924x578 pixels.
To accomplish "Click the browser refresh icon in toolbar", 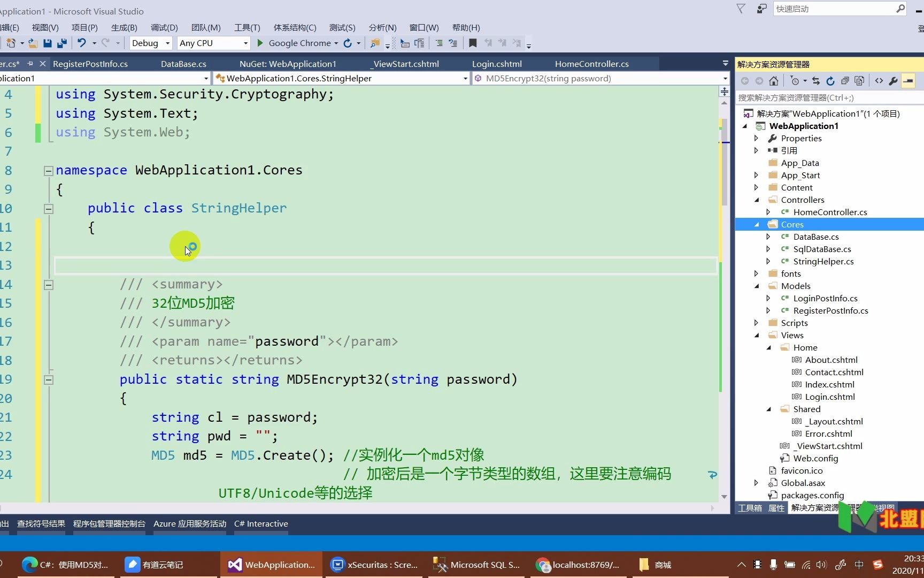I will [348, 43].
